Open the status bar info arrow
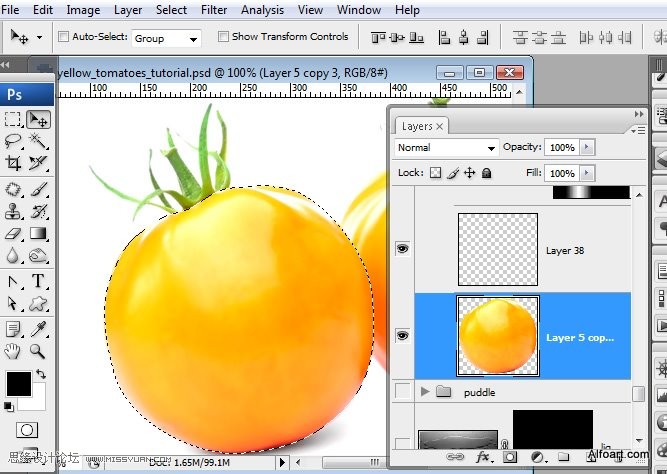This screenshot has height=474, width=667. click(x=282, y=462)
